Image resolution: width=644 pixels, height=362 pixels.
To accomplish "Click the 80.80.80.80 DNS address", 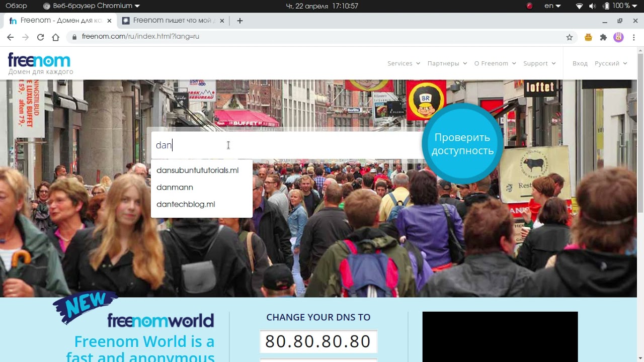I will coord(318,342).
